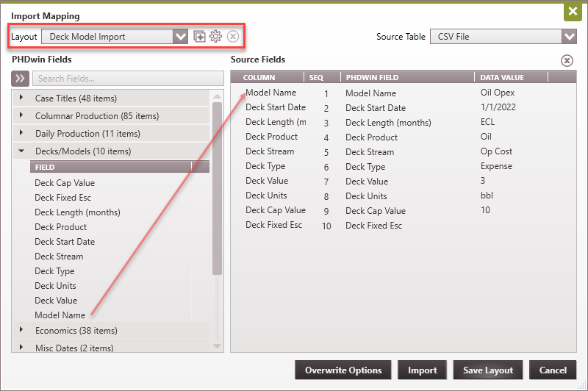This screenshot has height=391, width=588.
Task: Click the scroll down arrow in fields list
Action: [x=217, y=346]
